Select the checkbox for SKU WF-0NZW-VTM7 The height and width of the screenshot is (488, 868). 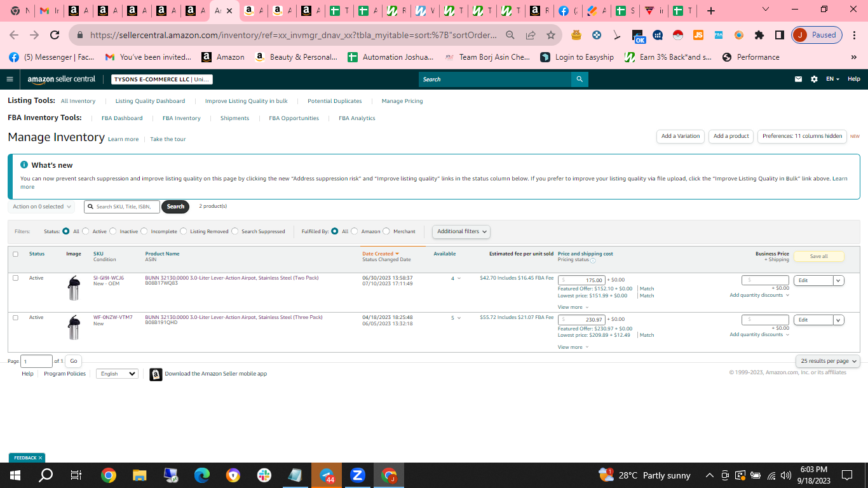click(15, 317)
